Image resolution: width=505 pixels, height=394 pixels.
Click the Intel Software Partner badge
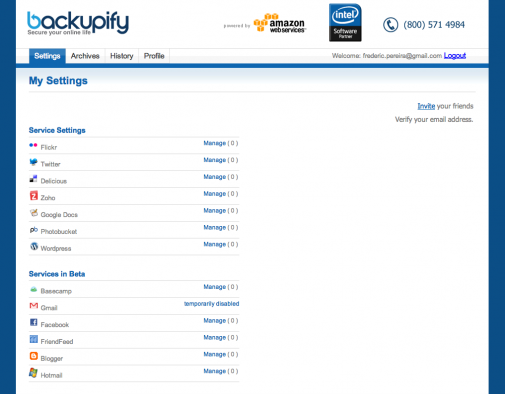(345, 23)
